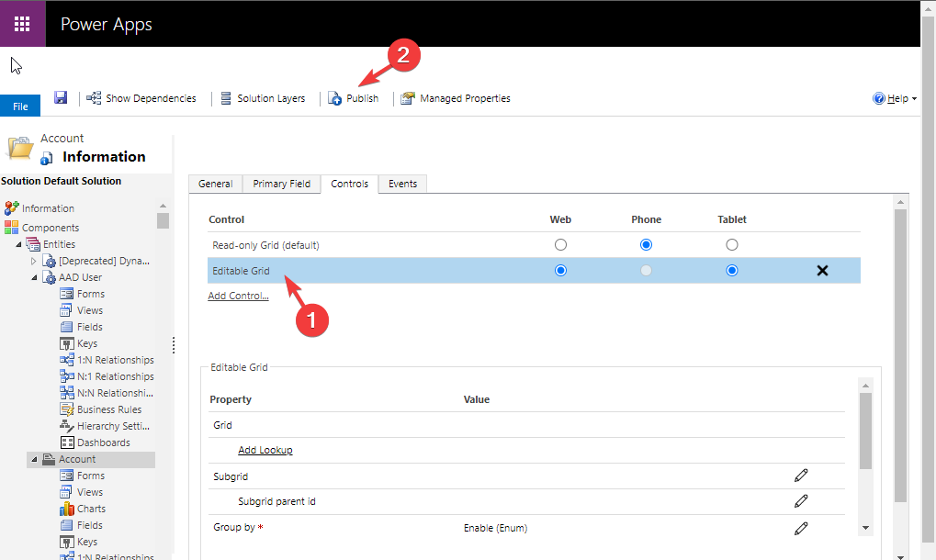Select Phone for Editable Grid
The image size is (936, 560).
(646, 270)
